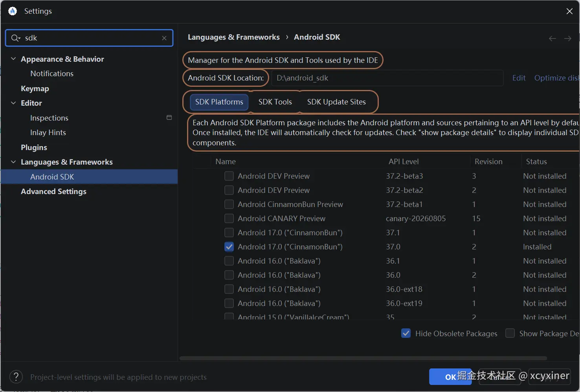Screen dimensions: 580x392
Task: Select Inspections under Editor
Action: point(49,118)
